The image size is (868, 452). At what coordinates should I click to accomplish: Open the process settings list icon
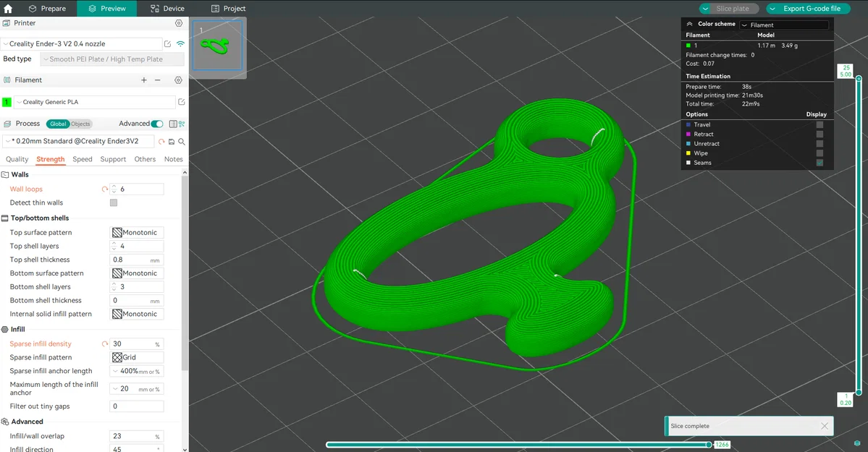173,124
